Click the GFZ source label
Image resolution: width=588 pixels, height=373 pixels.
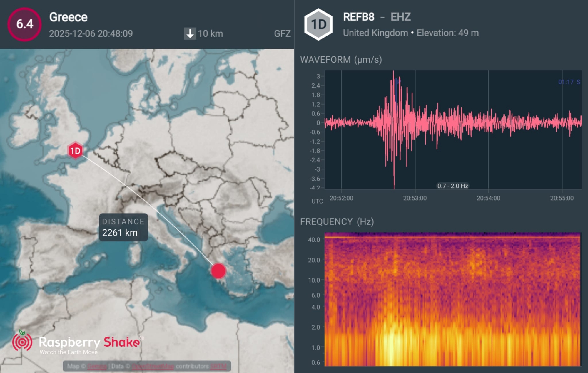(282, 33)
